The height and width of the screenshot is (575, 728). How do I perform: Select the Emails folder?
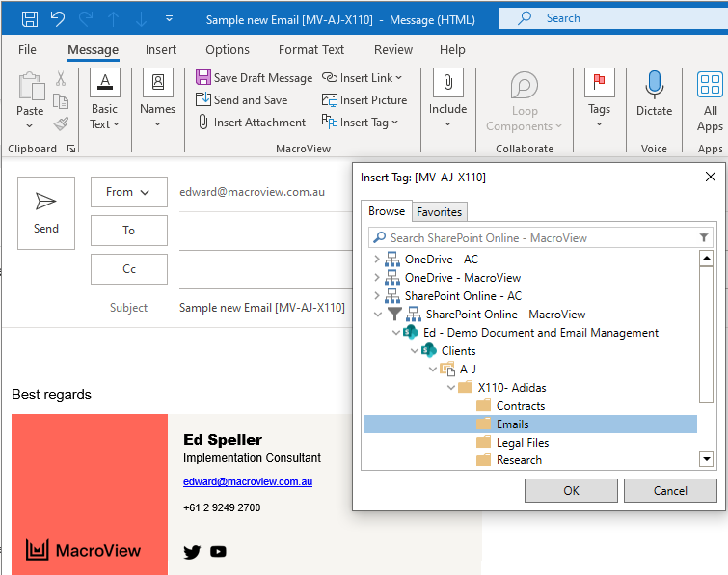click(x=530, y=424)
